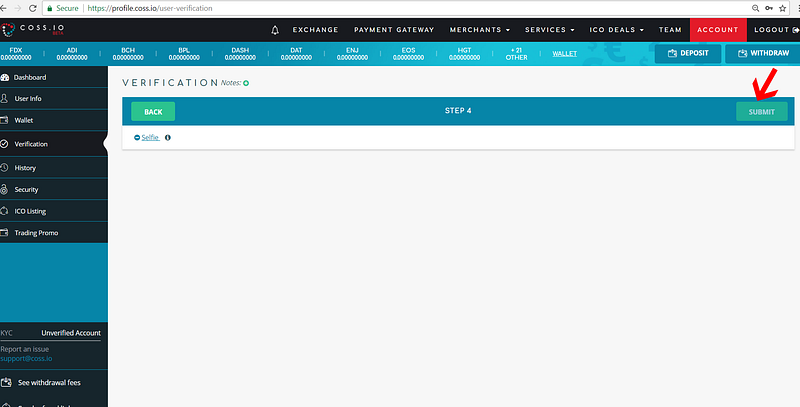Image resolution: width=800 pixels, height=407 pixels.
Task: Click the green Back button
Action: [153, 112]
